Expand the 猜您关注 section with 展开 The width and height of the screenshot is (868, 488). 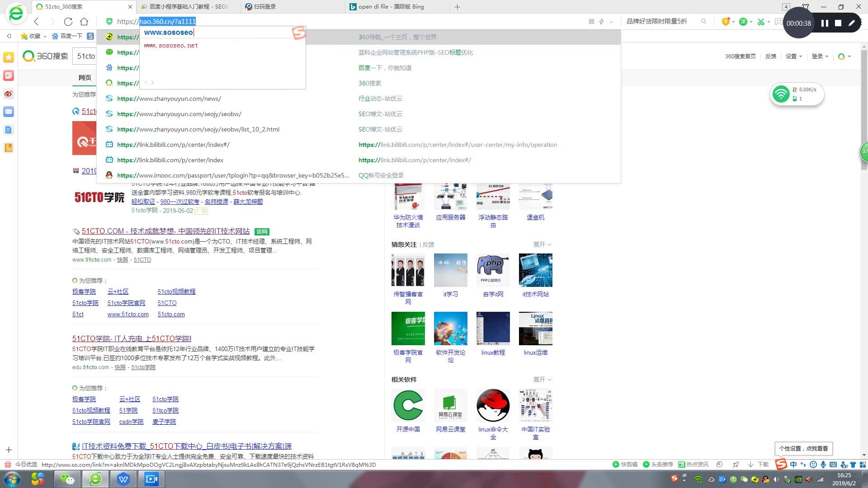coord(542,244)
